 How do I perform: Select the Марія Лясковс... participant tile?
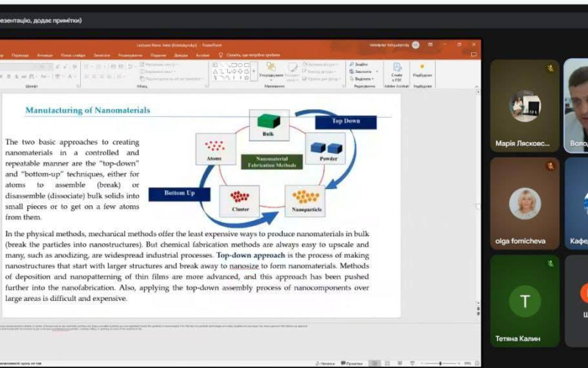[x=525, y=105]
